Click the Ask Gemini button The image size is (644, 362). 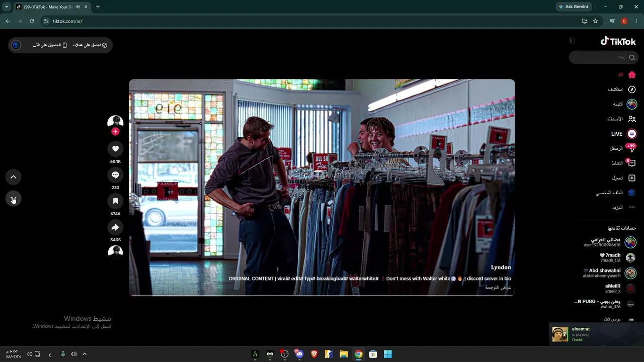pyautogui.click(x=573, y=7)
